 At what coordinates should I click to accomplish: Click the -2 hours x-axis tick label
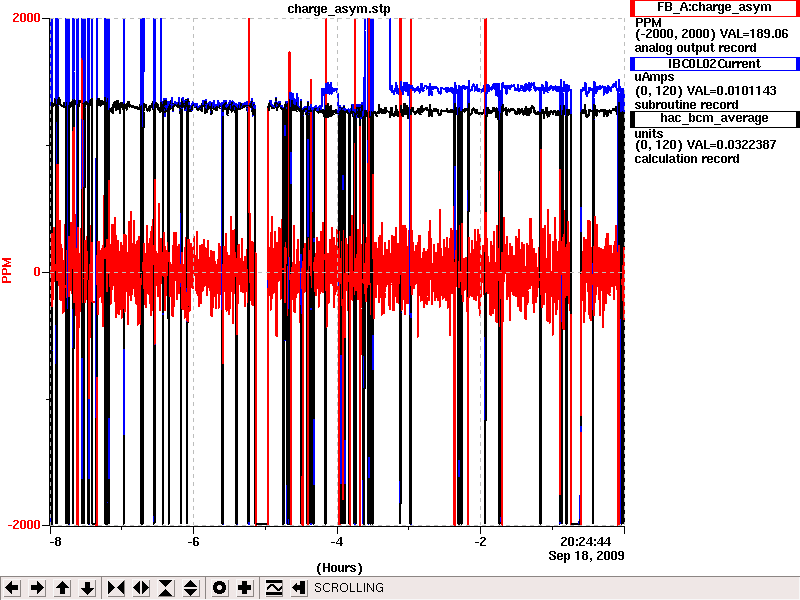[x=481, y=542]
